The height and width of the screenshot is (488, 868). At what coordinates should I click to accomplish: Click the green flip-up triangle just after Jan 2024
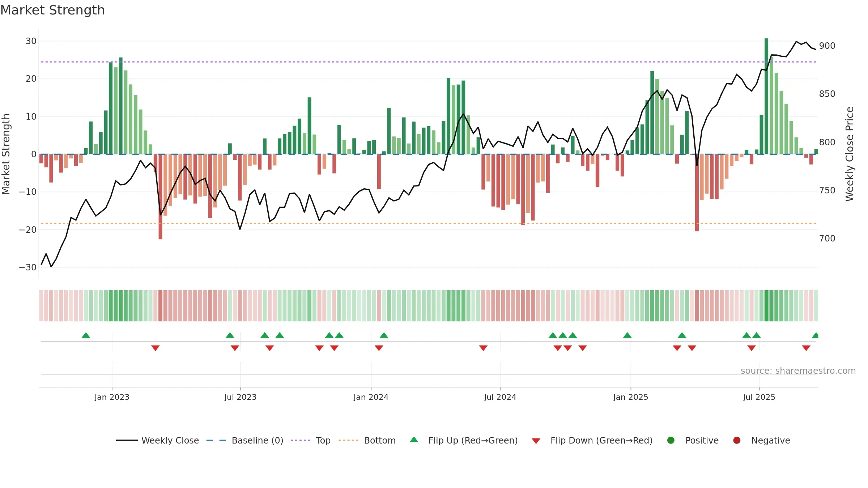pos(384,335)
